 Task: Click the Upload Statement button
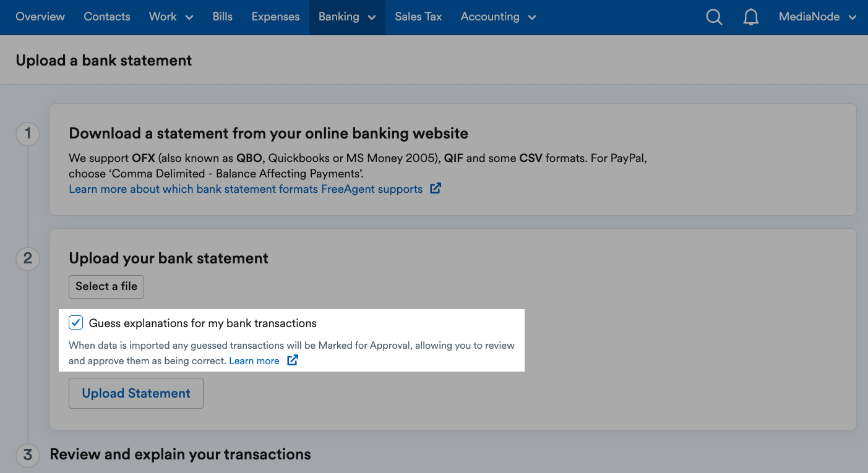(x=136, y=393)
